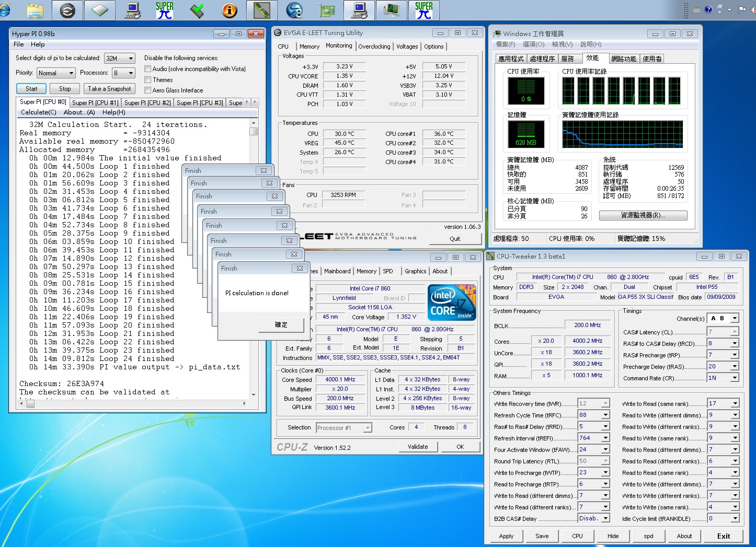Image resolution: width=756 pixels, height=547 pixels.
Task: Open the green expansion card taskbar icon
Action: pyautogui.click(x=327, y=10)
